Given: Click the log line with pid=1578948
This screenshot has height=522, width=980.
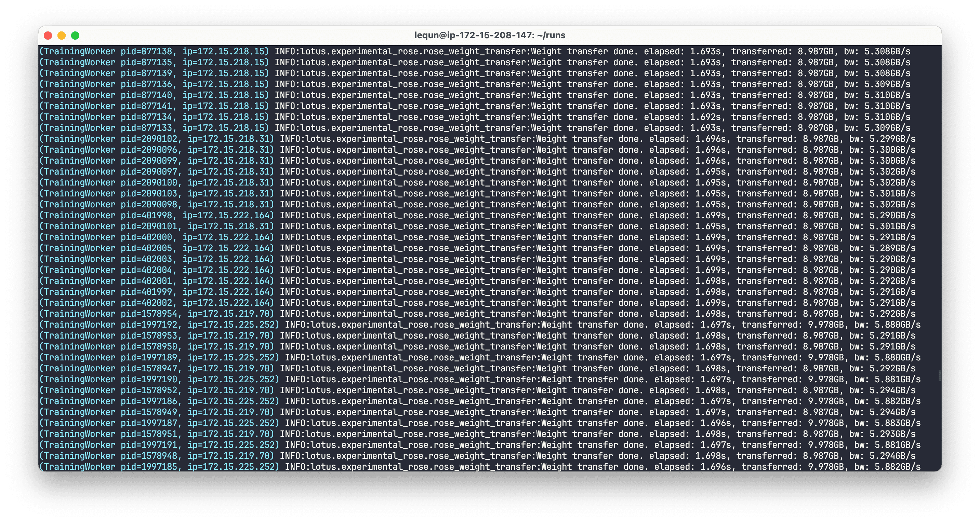Looking at the screenshot, I should tap(477, 456).
